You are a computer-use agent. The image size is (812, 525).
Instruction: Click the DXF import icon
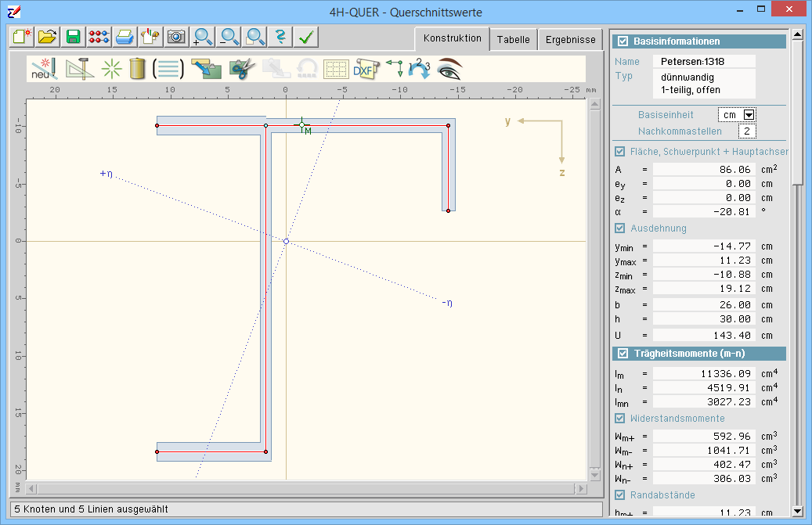364,69
